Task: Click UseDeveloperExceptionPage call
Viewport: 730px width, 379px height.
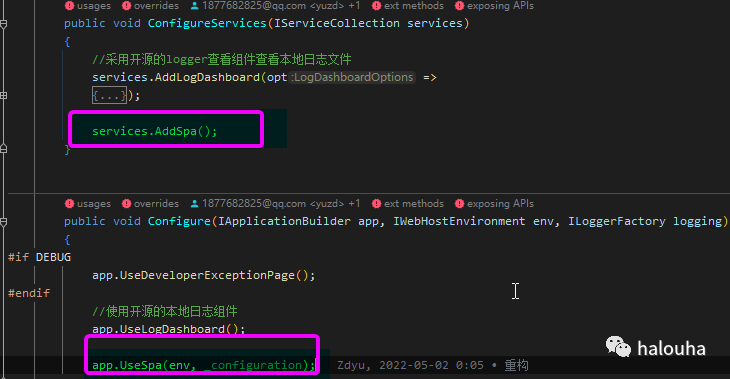Action: tap(207, 275)
